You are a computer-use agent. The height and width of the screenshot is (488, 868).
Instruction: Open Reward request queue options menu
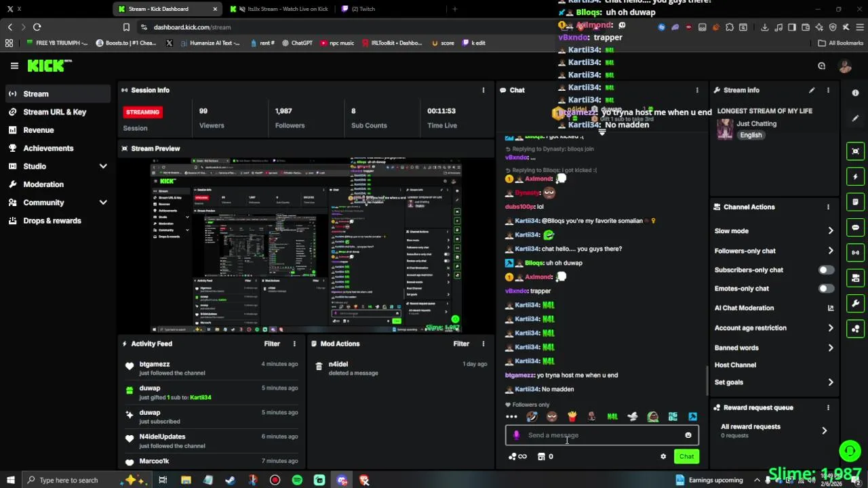[828, 407]
